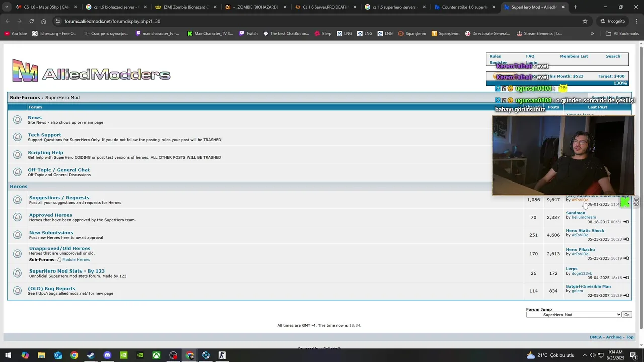
Task: Click the DMCA footer link
Action: click(595, 337)
